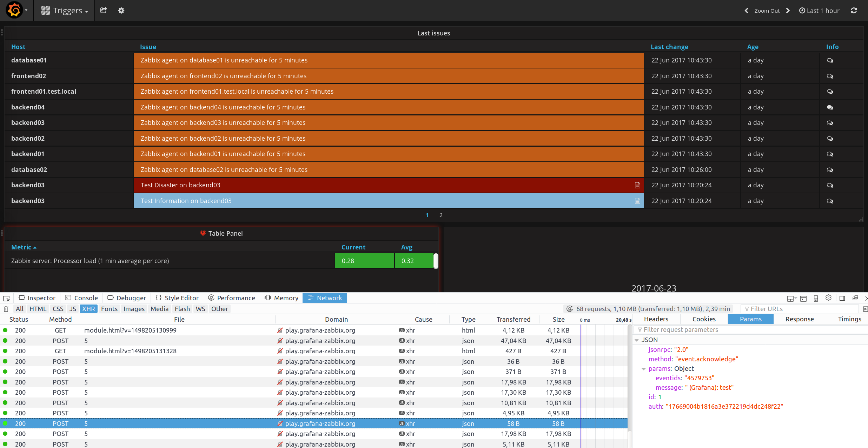
Task: Clear network requests with the trash icon
Action: [x=6, y=309]
